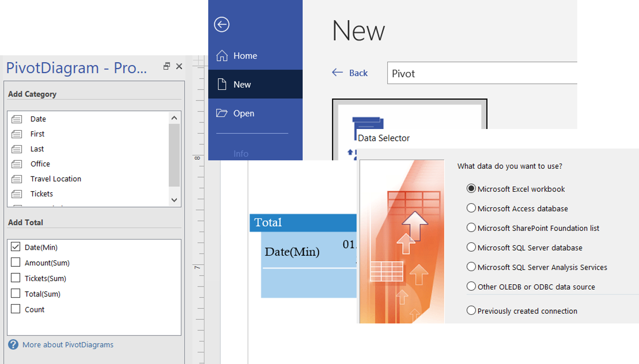Open the Info menu item
The image size is (639, 364).
point(240,154)
